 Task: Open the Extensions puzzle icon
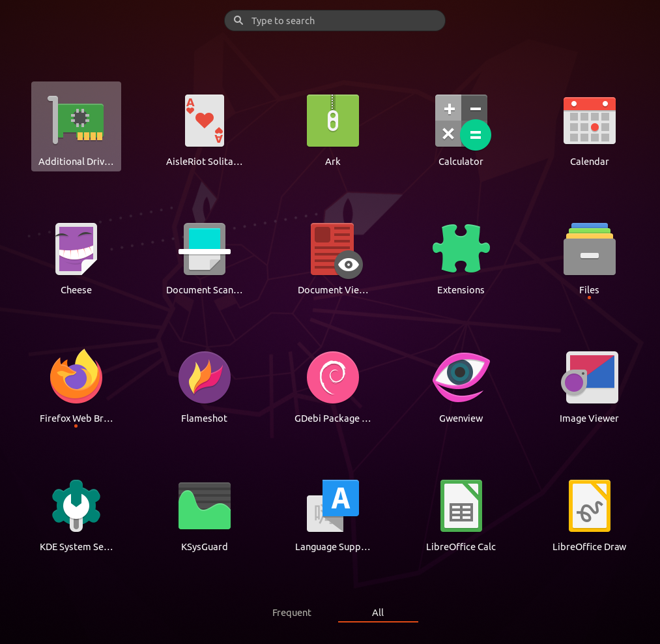[461, 248]
